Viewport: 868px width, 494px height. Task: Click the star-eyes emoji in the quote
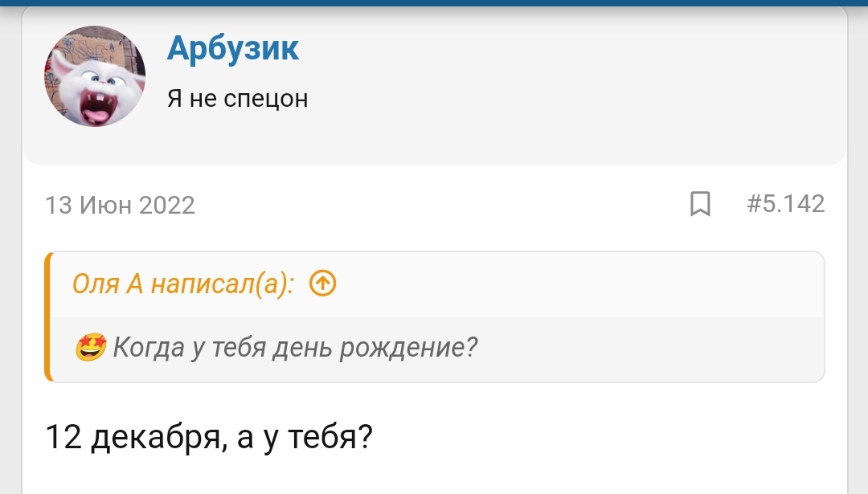coord(91,348)
